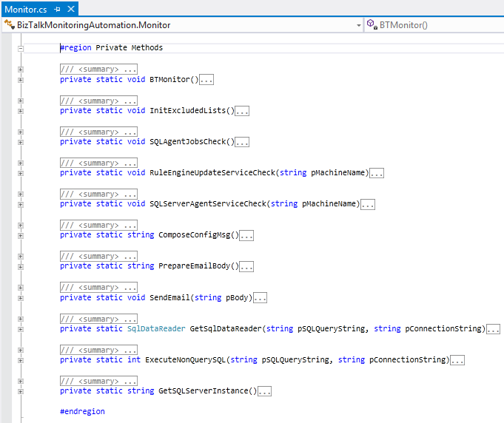This screenshot has height=423, width=504.
Task: Expand the ExecuteNonQuerySQL method outline
Action: pos(21,360)
